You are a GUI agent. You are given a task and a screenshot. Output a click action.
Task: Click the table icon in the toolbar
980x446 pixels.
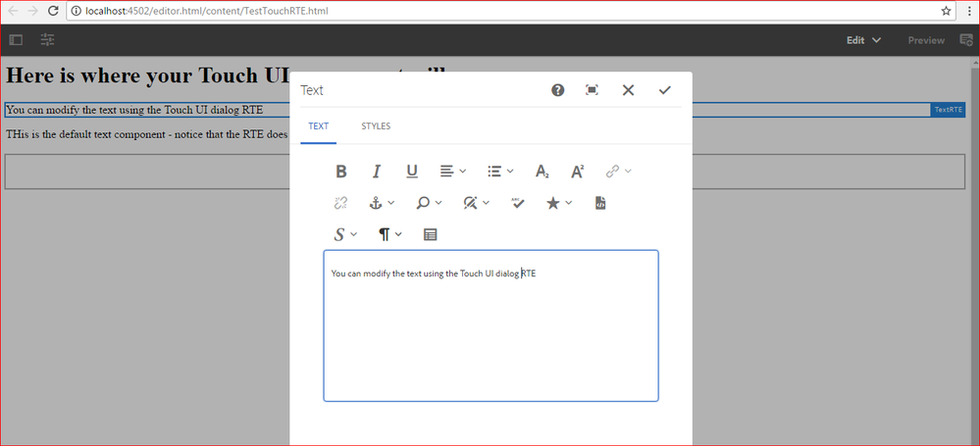pos(430,234)
